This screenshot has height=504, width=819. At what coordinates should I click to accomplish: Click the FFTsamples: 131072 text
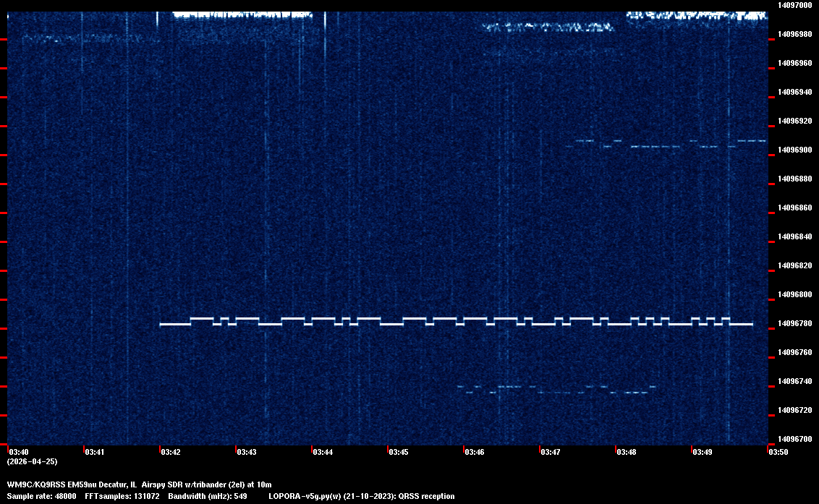pos(122,496)
